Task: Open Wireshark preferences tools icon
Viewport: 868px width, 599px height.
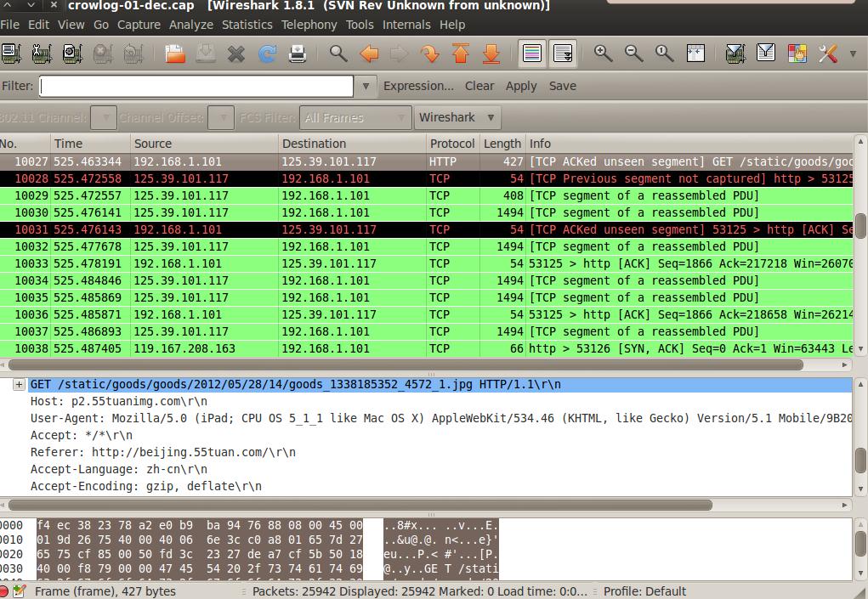Action: click(828, 54)
